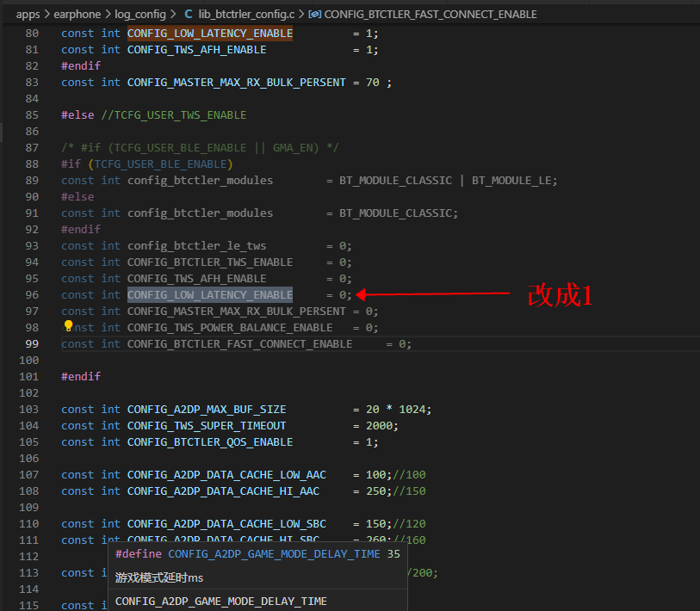Click the CONFIG_A2DP_DATA_CACHE_LOW_SBC variable name
The height and width of the screenshot is (611, 700).
(x=226, y=524)
